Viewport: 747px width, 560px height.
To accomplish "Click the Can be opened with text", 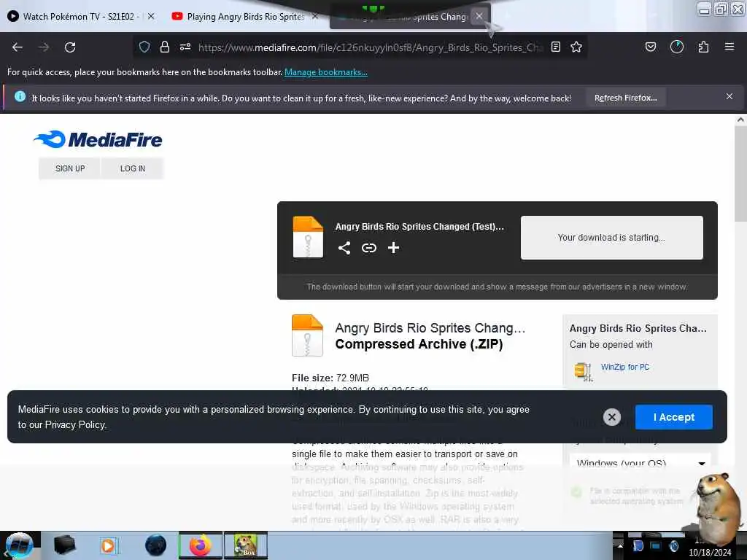I will (611, 344).
